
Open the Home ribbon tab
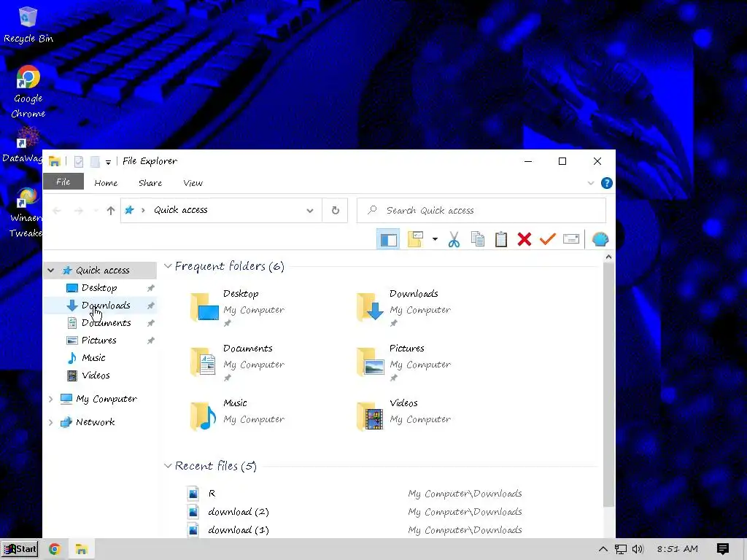(x=106, y=183)
